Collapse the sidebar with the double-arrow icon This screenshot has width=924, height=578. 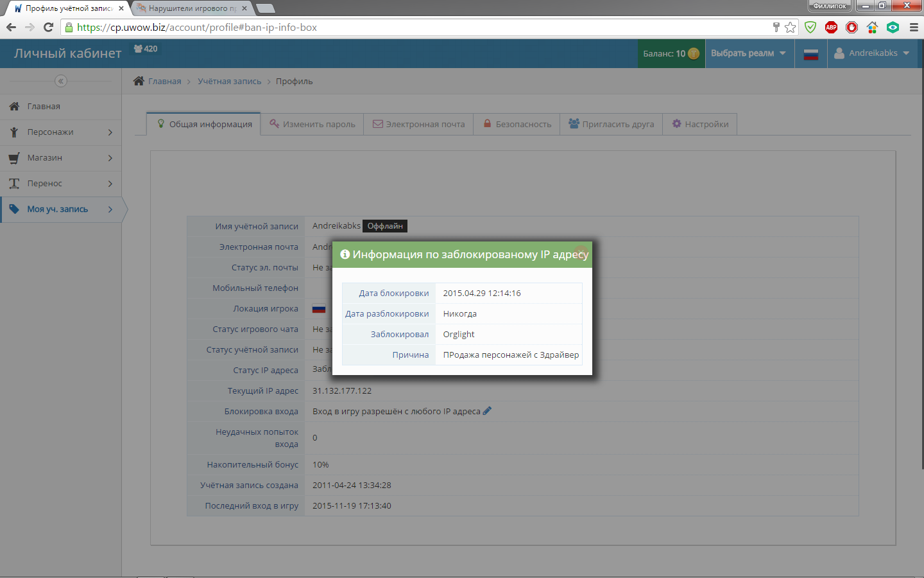coord(61,81)
